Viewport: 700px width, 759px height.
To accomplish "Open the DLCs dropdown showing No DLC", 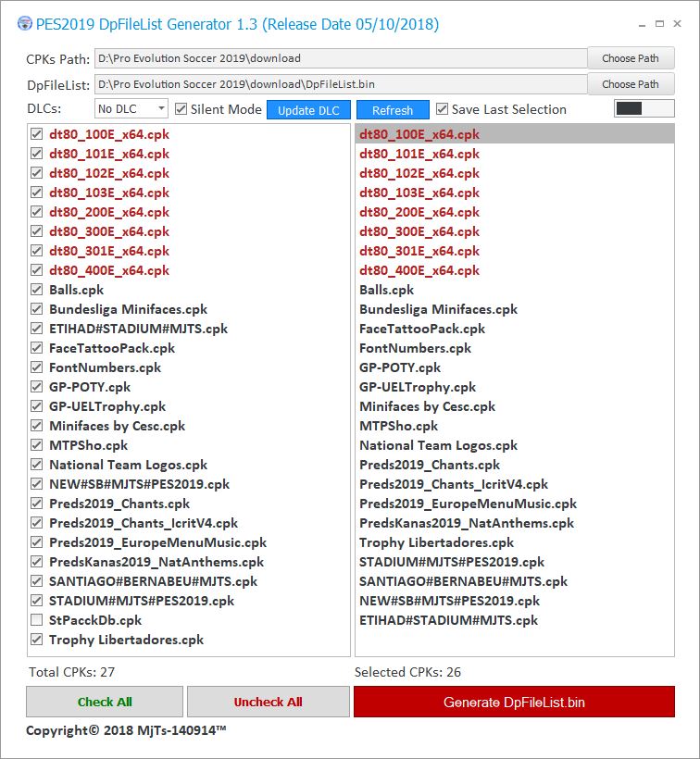I will pos(131,109).
